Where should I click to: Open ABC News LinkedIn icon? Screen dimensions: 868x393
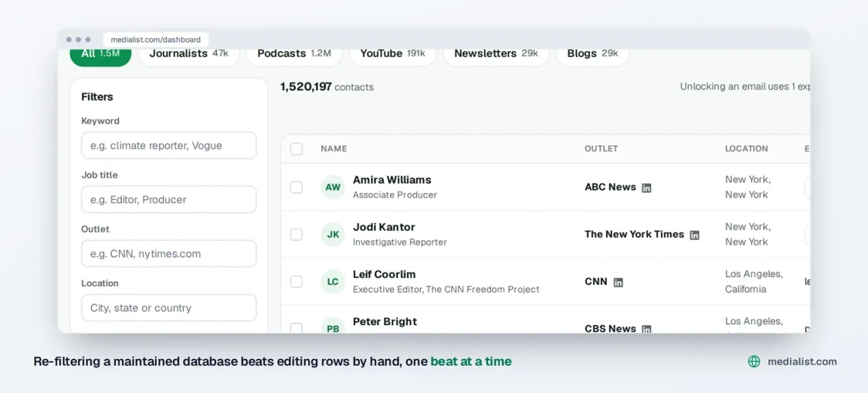pos(647,188)
